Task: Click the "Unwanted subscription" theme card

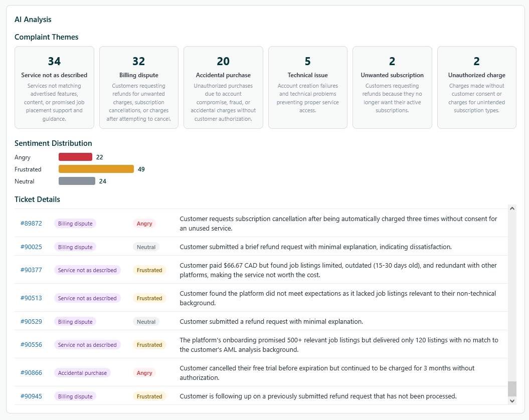Action: click(392, 87)
